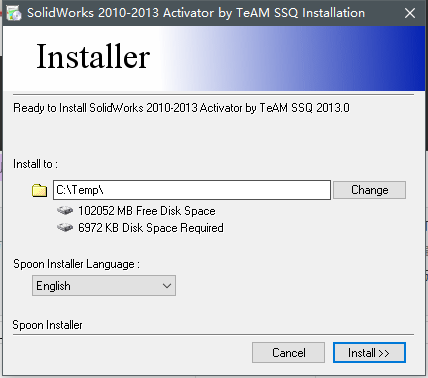The image size is (428, 378).
Task: Click the window title text in the title bar
Action: tap(196, 13)
